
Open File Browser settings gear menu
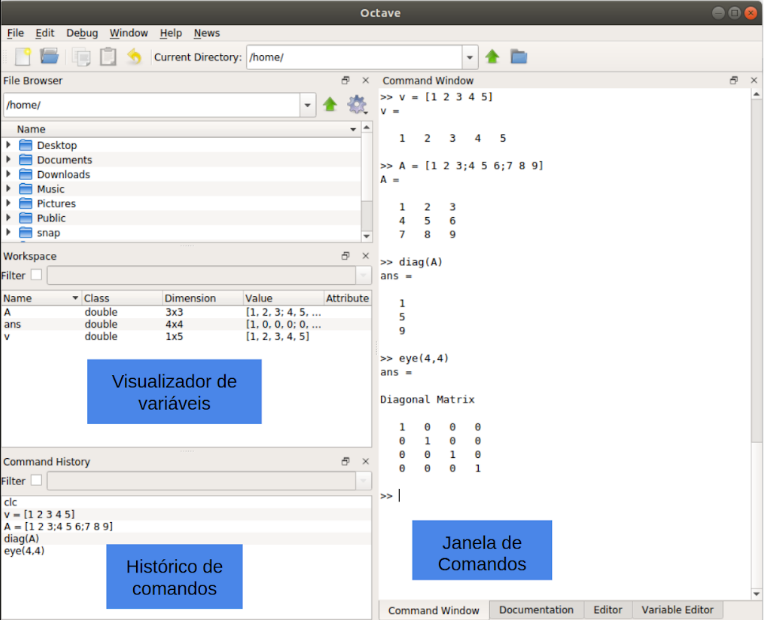[357, 104]
